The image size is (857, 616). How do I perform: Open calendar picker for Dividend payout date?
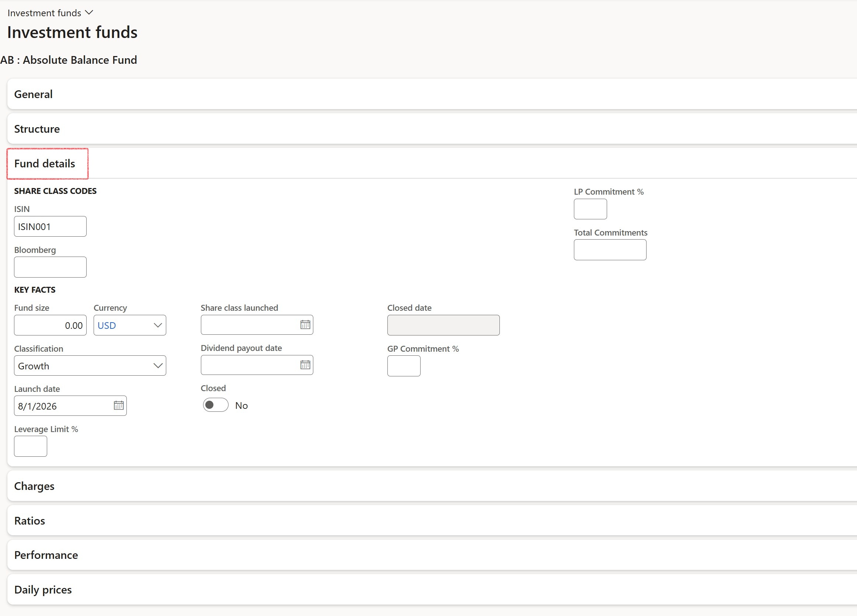click(305, 365)
